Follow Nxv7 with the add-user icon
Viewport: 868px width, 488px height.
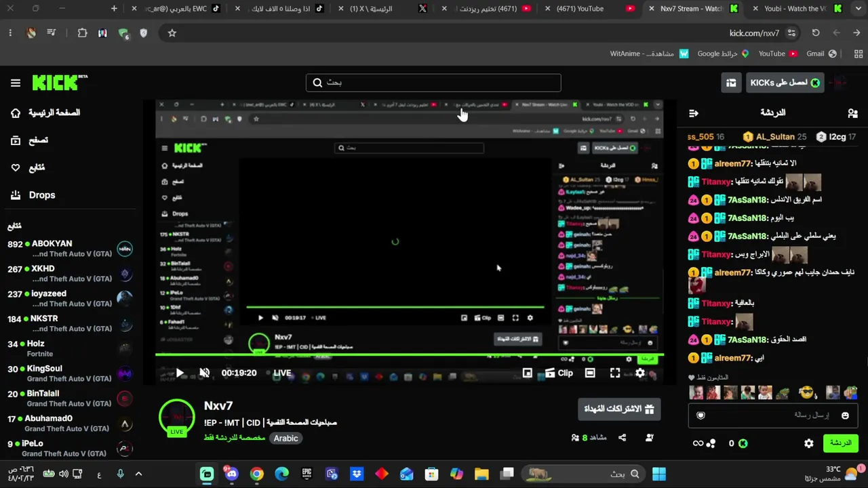pyautogui.click(x=649, y=438)
